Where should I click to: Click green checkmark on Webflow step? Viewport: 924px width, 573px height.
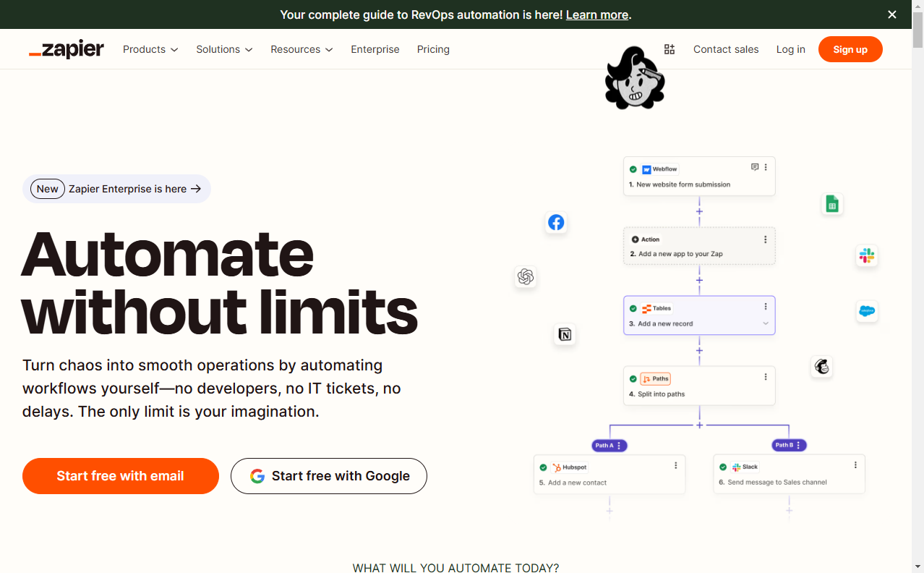633,169
